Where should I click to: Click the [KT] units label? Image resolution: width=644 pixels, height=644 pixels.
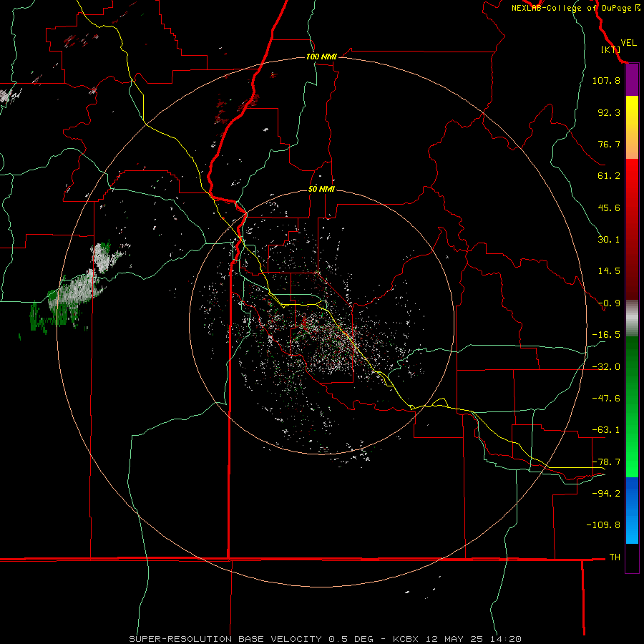click(610, 49)
